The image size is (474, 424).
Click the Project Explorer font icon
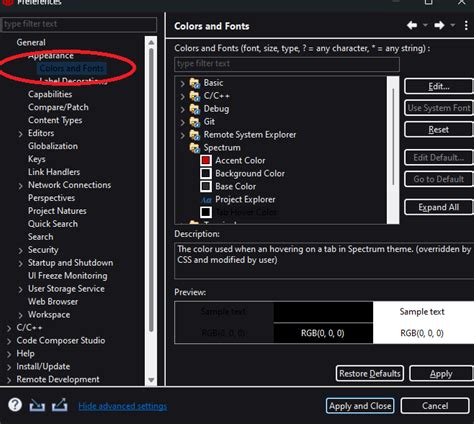[x=206, y=200]
